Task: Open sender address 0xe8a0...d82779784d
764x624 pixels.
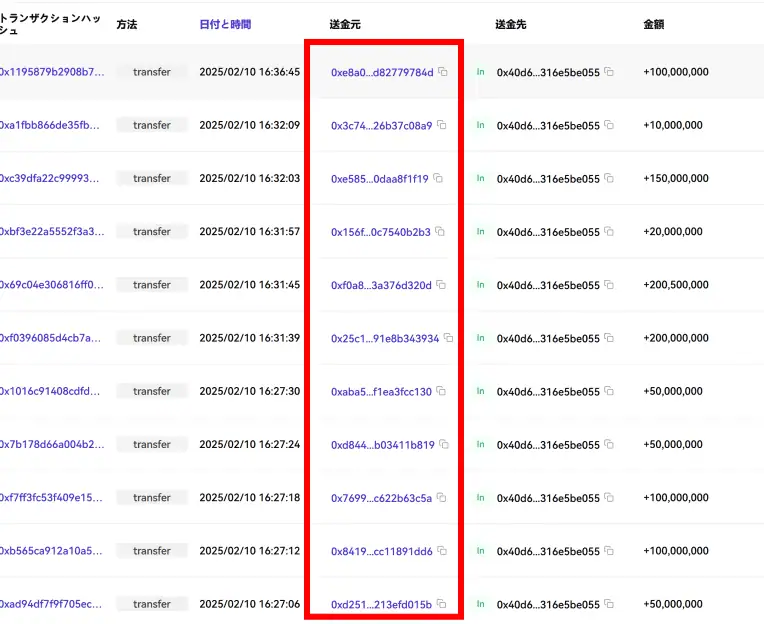Action: pyautogui.click(x=382, y=73)
